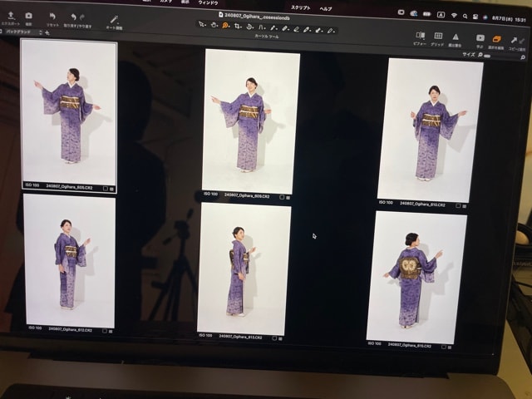Adjust the thumbnail size slider

(x=487, y=56)
